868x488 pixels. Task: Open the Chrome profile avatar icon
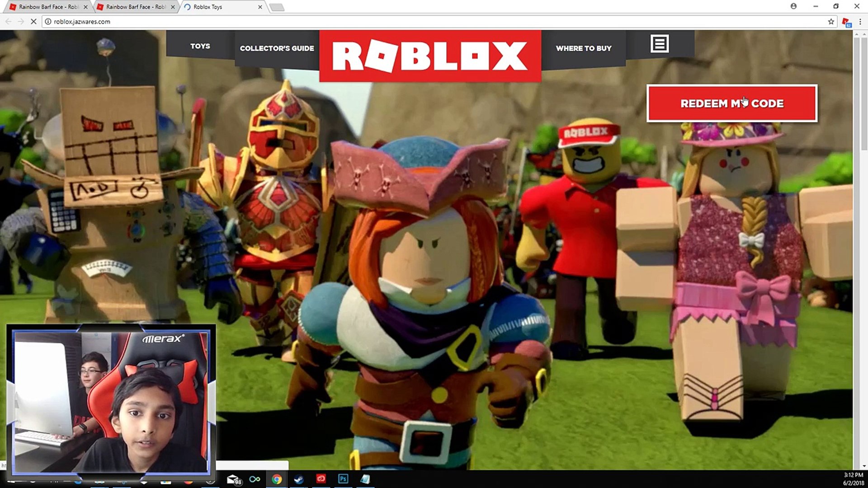(793, 6)
